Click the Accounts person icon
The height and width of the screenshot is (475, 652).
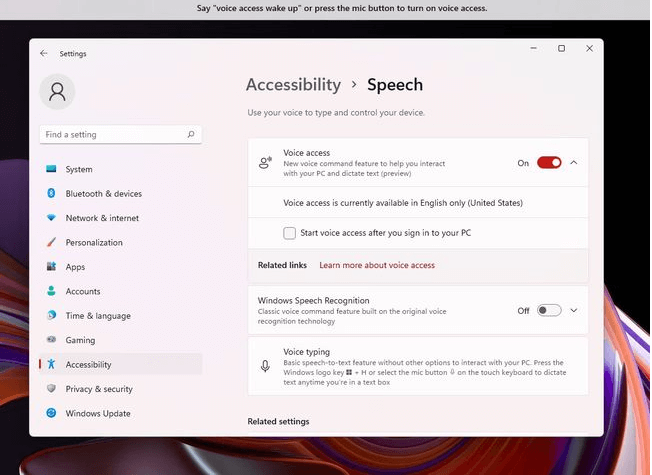(51, 291)
